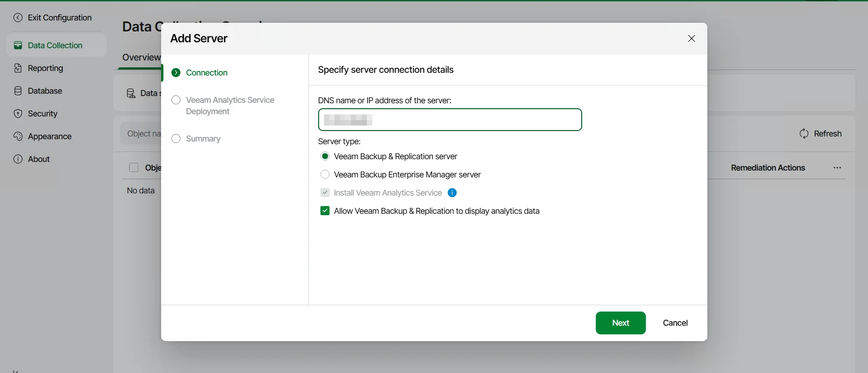Toggle the Install Veeam Analytics Service checkbox
Screen dimensions: 868x373
coord(325,193)
